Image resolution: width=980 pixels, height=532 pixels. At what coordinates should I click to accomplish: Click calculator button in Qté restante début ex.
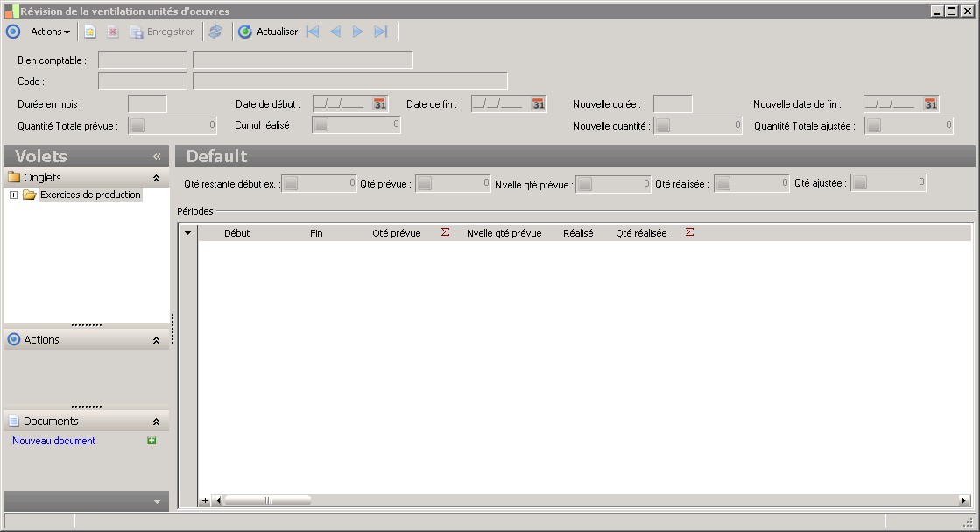click(292, 184)
